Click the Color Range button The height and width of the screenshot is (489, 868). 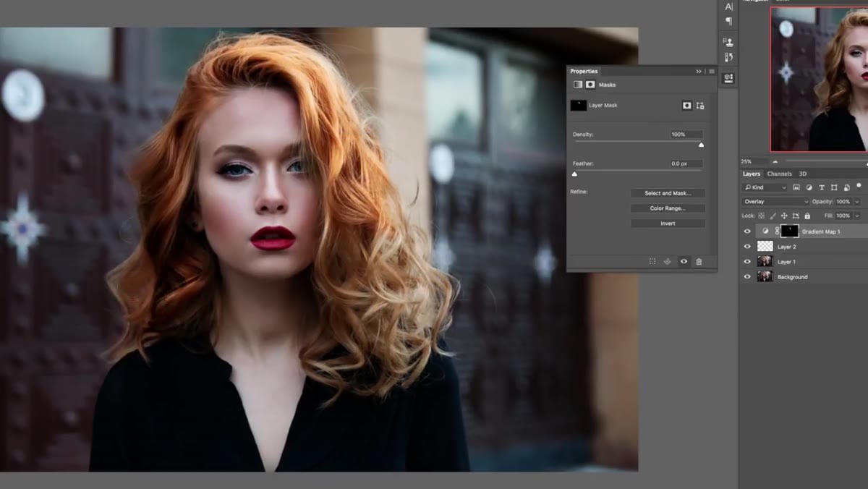tap(668, 208)
